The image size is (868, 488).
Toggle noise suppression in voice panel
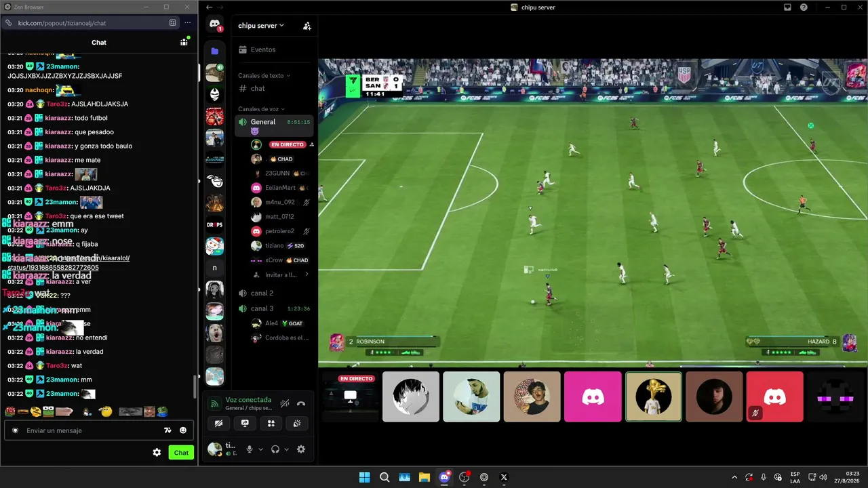click(x=285, y=403)
